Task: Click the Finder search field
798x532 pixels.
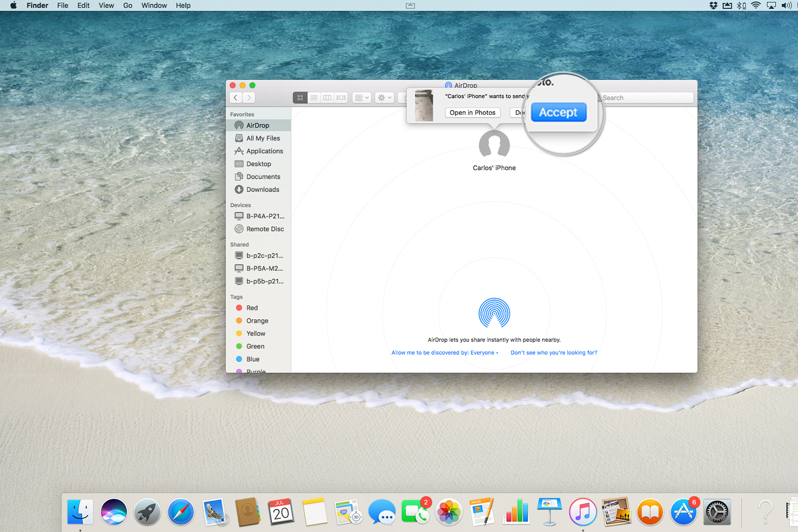Action: (647, 98)
